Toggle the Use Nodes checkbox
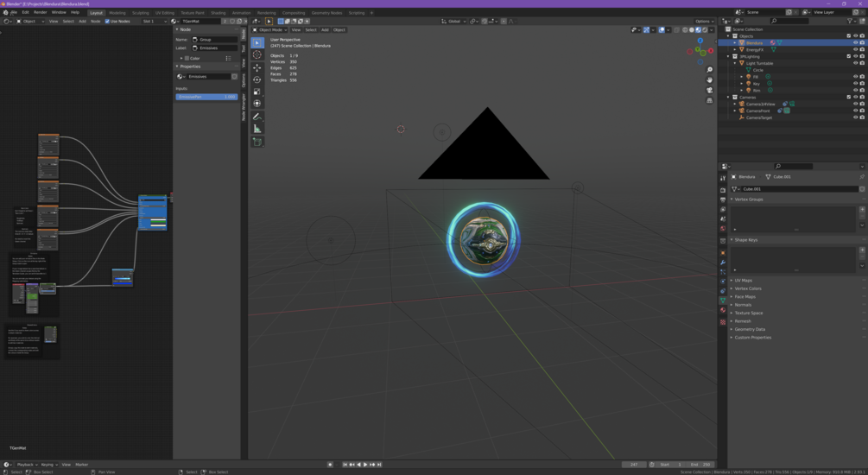 pyautogui.click(x=107, y=21)
